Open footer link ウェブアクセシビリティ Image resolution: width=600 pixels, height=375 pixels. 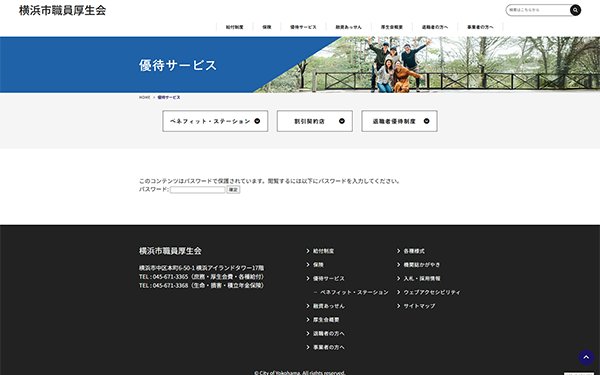[432, 292]
